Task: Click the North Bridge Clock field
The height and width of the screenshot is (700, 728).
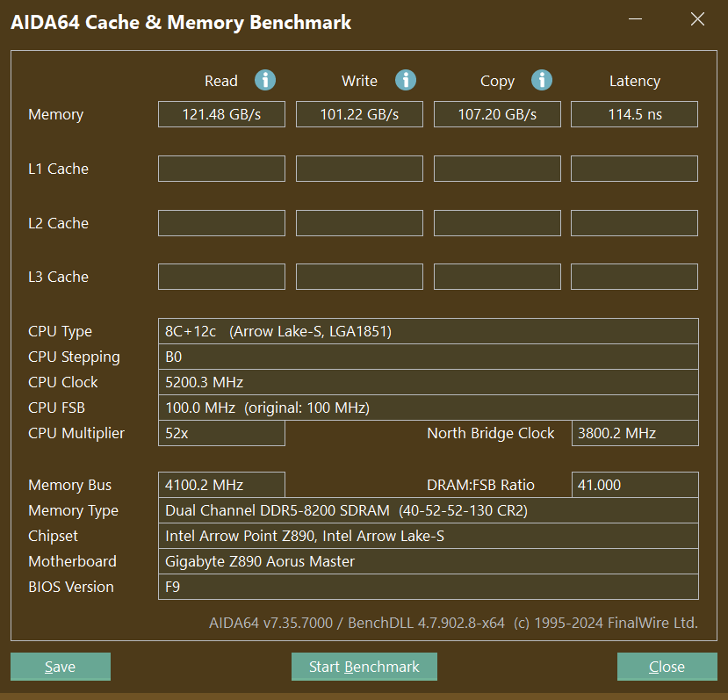Action: point(634,433)
